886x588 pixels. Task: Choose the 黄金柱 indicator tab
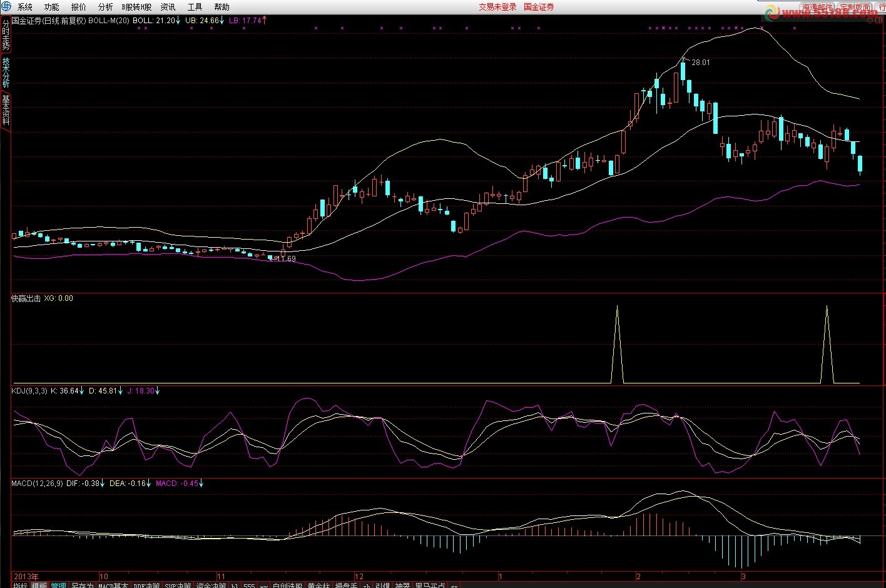318,585
